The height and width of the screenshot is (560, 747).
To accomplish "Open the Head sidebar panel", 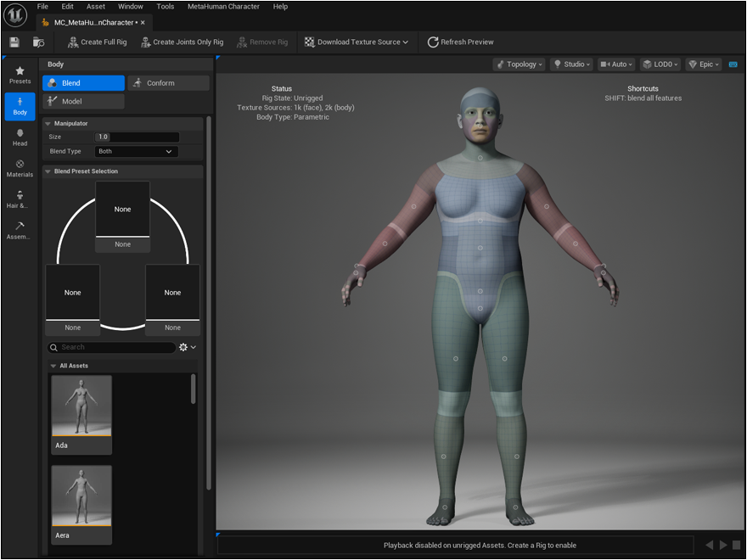I will point(20,137).
